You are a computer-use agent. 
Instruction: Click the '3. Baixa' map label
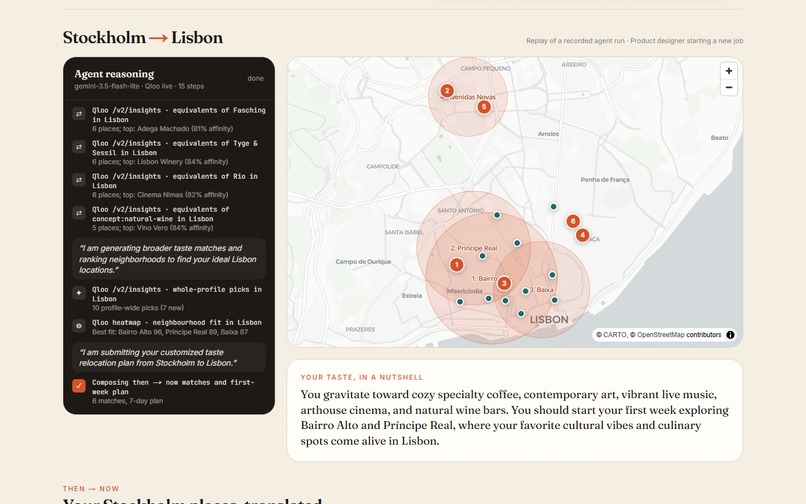coord(541,290)
